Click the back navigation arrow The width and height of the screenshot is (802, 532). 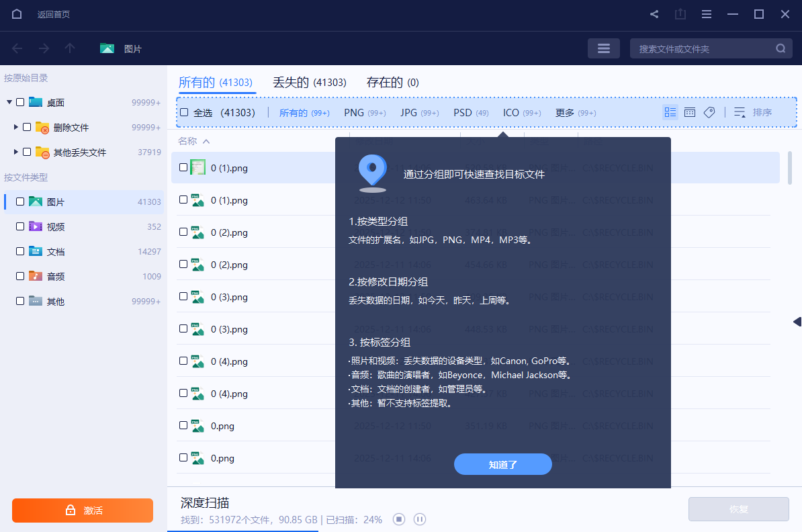click(15, 48)
